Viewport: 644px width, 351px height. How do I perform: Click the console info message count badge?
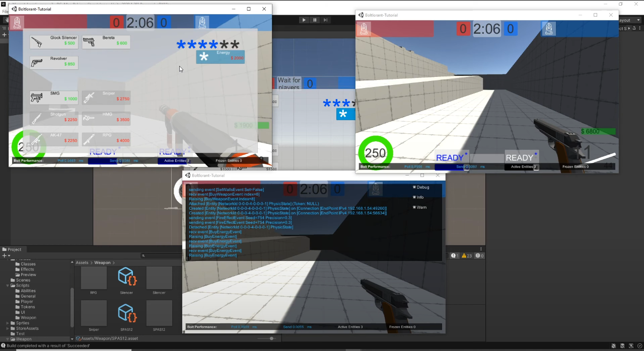(455, 256)
